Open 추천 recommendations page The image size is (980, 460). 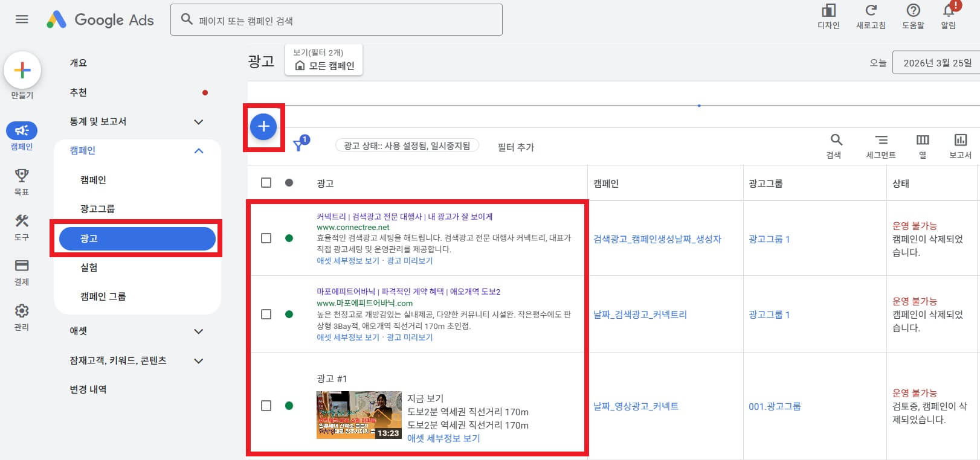79,92
